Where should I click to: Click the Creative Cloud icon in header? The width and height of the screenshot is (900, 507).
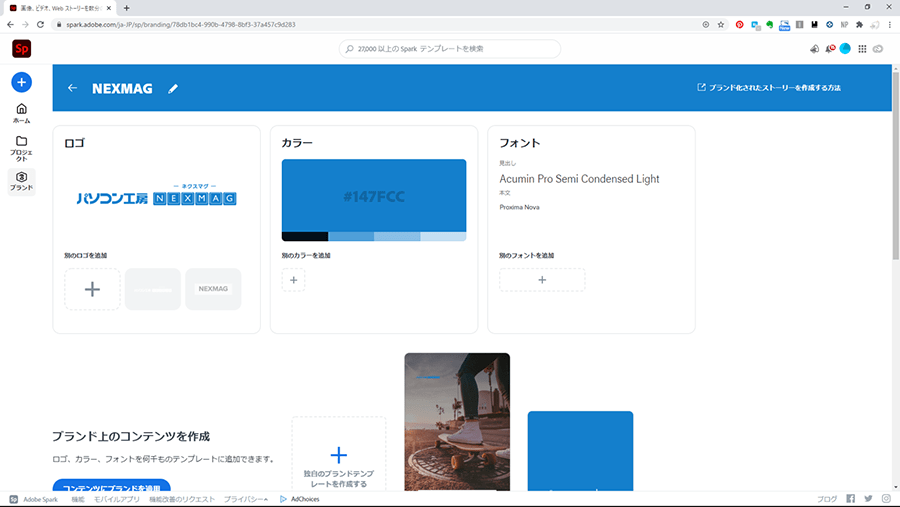click(878, 49)
